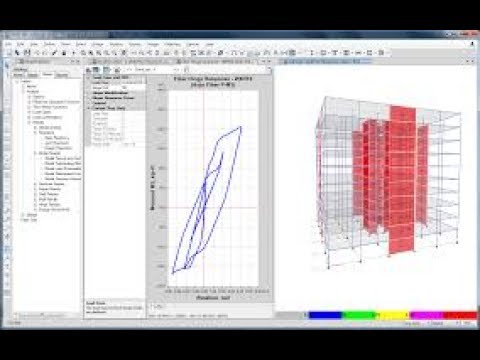Open the 3-D View window list dropdown arrow
This screenshot has width=480, height=360.
467,62
